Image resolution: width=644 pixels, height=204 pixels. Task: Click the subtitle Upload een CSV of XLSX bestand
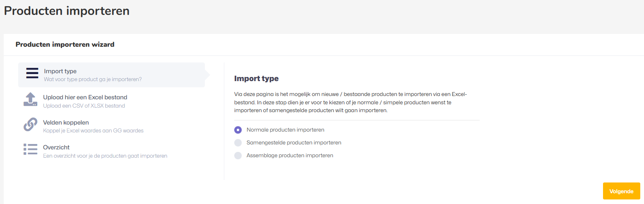pos(84,106)
